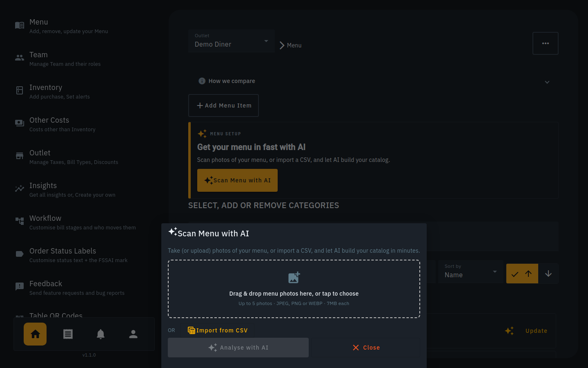Open the Outlet Demo Diner dropdown
Image resolution: width=588 pixels, height=368 pixels.
pos(232,41)
